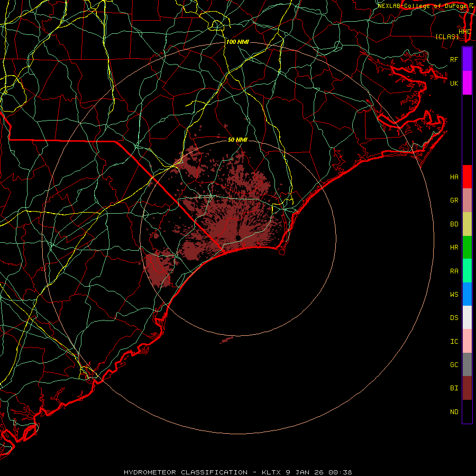
Task: Click the radar site center dot
Action: [239, 237]
